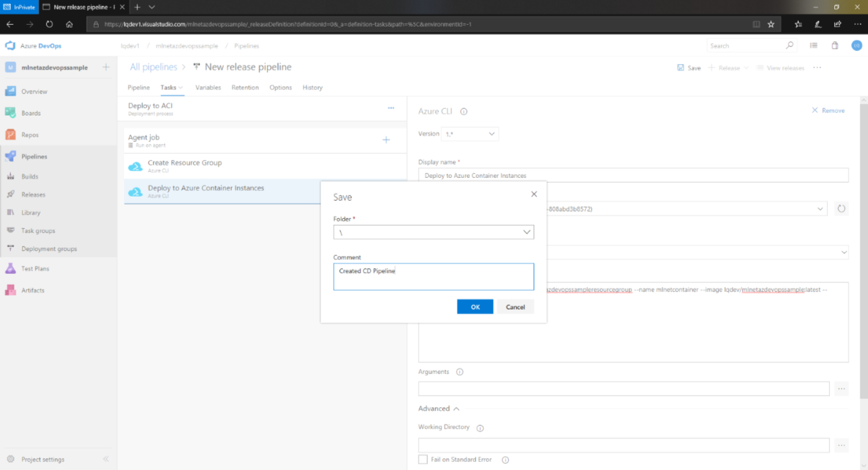Click View releases
Screen dimensions: 868x470
pos(781,68)
